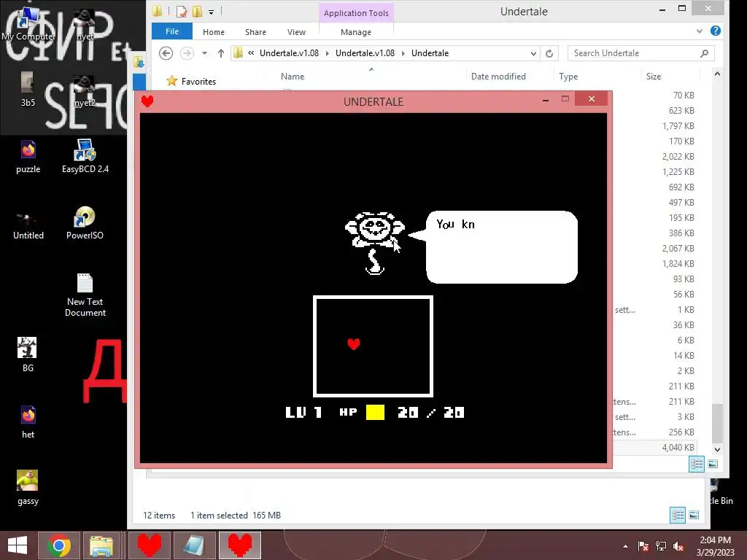Switch to Details view in front Explorer
Image resolution: width=747 pixels, height=560 pixels.
coord(697,464)
